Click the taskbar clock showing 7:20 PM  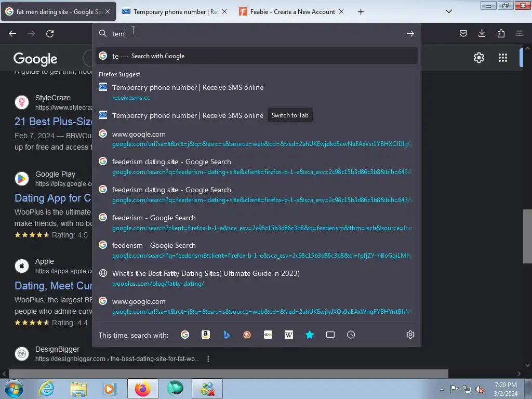(506, 389)
